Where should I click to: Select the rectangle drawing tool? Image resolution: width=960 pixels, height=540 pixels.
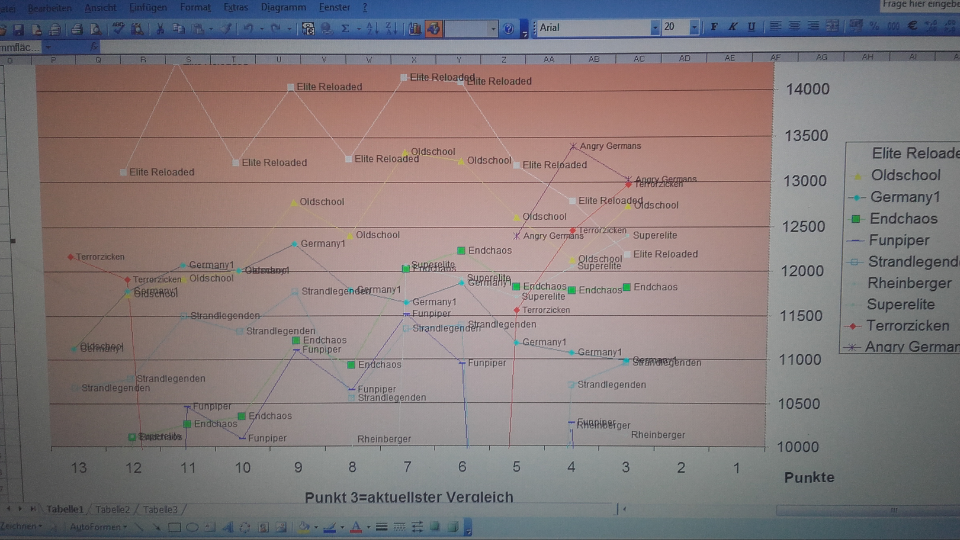coord(175,527)
